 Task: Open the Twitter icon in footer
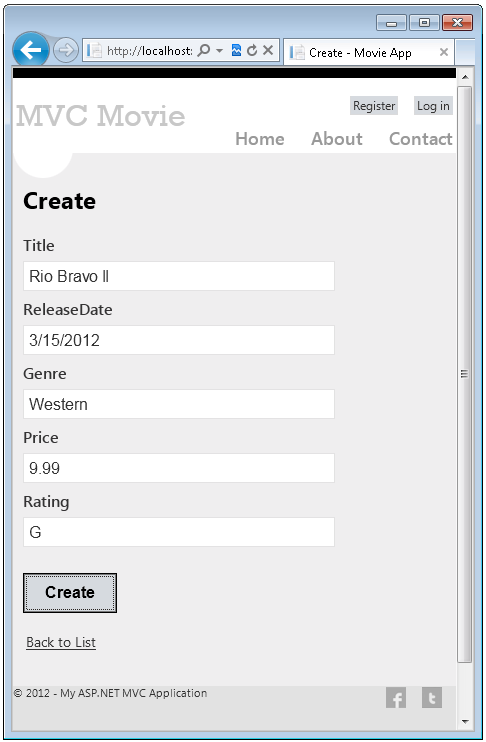(432, 698)
